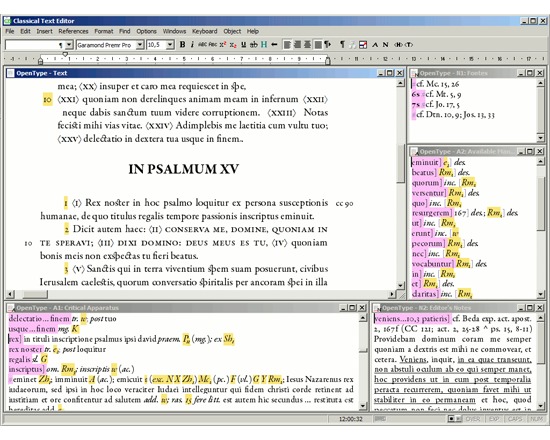Open the Find menu

click(125, 31)
